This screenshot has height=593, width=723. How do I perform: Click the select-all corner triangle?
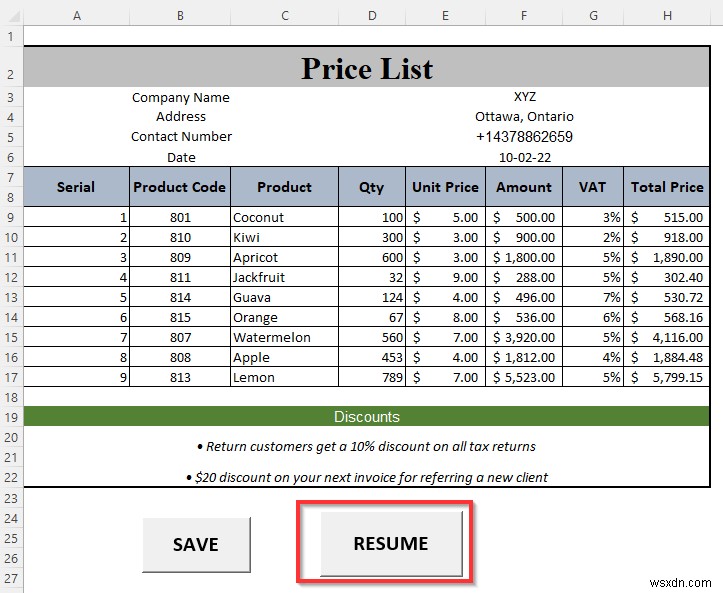14,17
